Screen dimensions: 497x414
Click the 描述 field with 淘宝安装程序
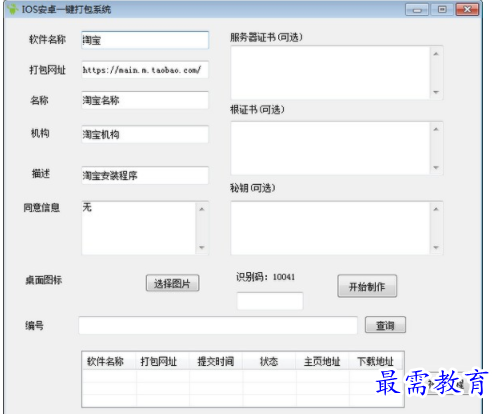click(145, 175)
